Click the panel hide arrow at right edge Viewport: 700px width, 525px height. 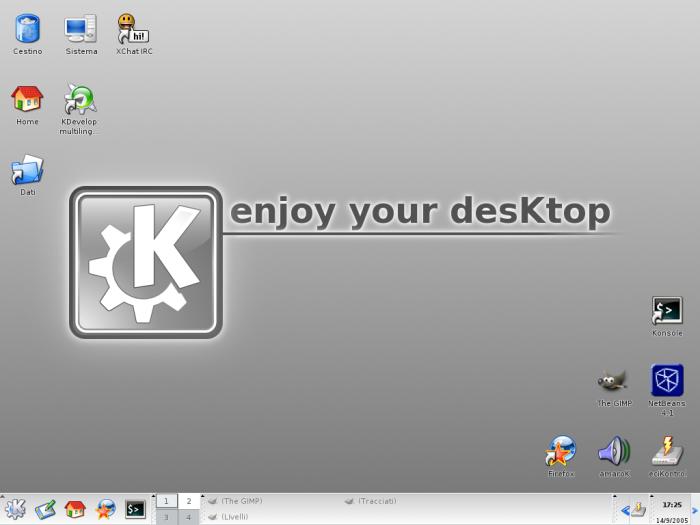point(695,510)
